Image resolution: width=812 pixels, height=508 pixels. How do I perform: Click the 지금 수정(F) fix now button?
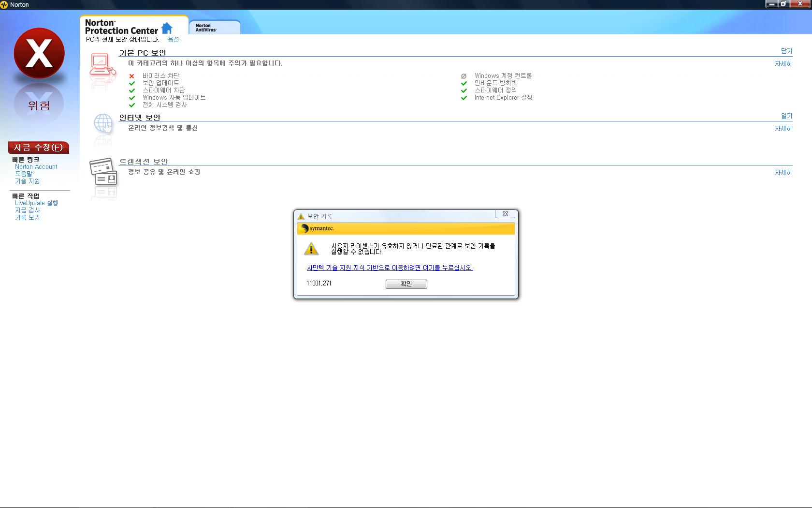39,148
